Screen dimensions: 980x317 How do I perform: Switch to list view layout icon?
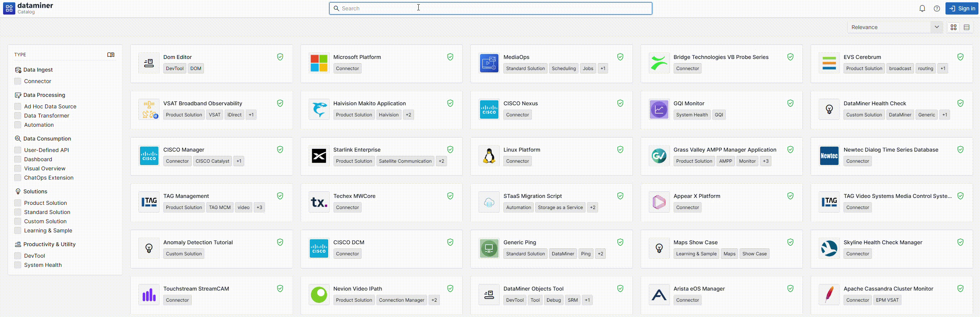[x=967, y=27]
